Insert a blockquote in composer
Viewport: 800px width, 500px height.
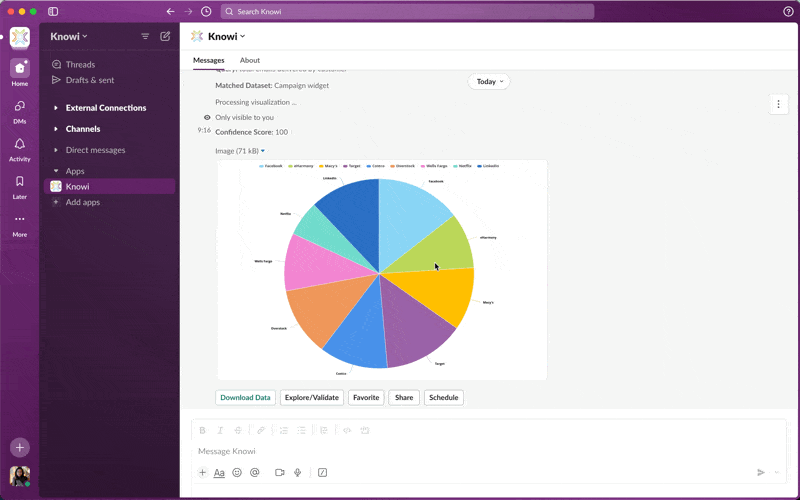(324, 430)
